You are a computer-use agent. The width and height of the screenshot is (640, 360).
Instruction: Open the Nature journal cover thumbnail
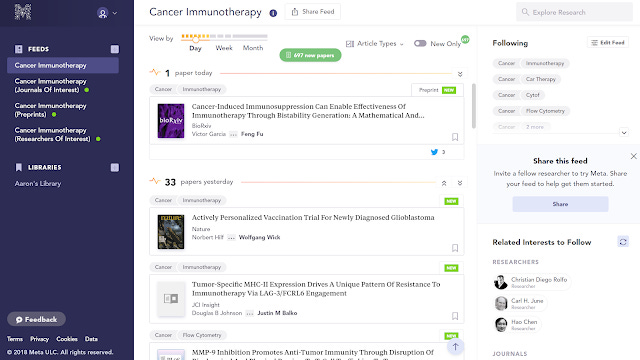click(171, 232)
